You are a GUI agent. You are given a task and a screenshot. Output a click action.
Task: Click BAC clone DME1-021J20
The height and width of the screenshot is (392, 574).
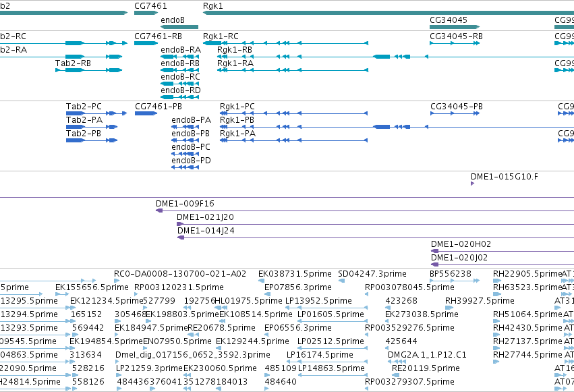205,217
